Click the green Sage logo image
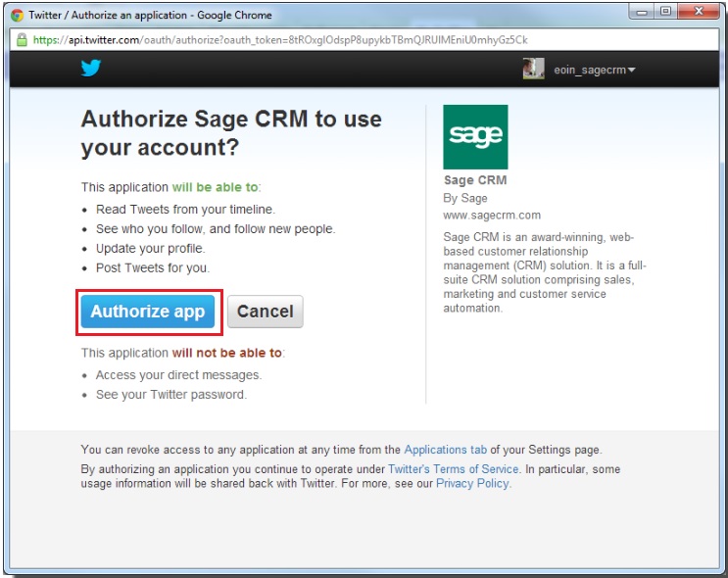This screenshot has width=728, height=578. click(475, 137)
